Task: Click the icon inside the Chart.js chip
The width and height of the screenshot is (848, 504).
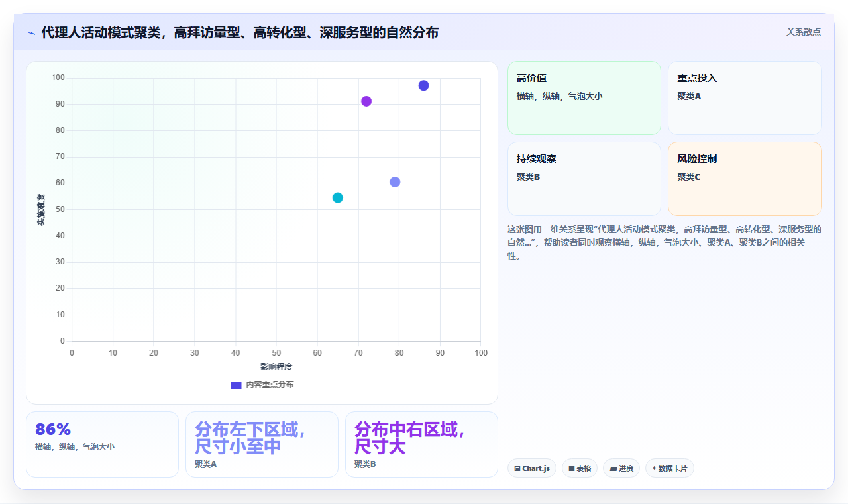Action: click(x=517, y=468)
